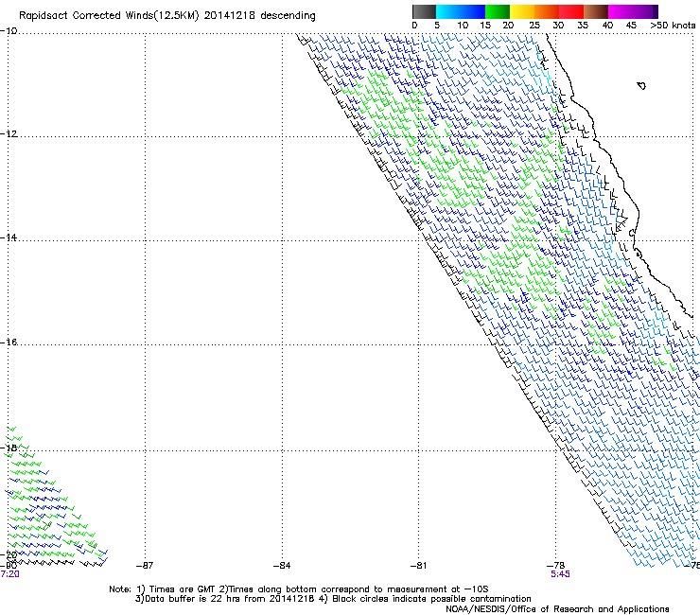Click the gray 0-5 knots color band
Screen dimensions: 700x615
pos(424,11)
